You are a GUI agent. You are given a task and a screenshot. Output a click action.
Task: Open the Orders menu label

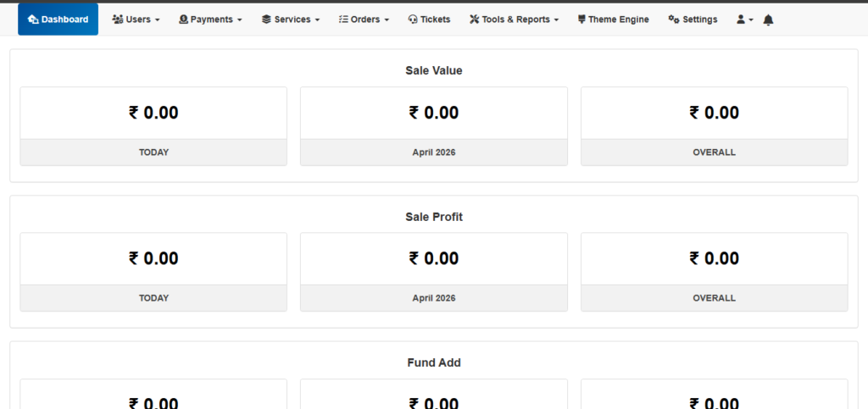[x=365, y=19]
